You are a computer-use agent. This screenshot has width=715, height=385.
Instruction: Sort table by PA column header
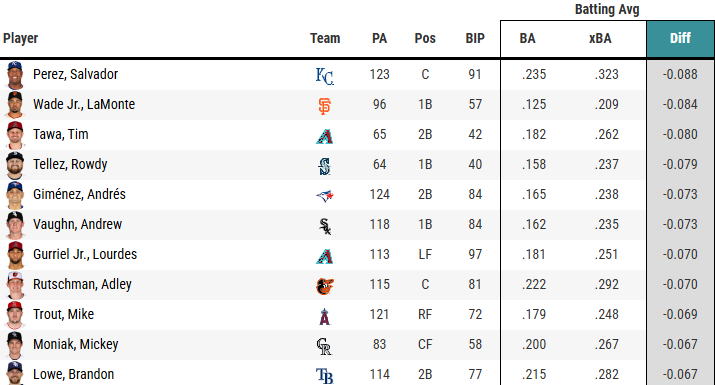tap(379, 38)
